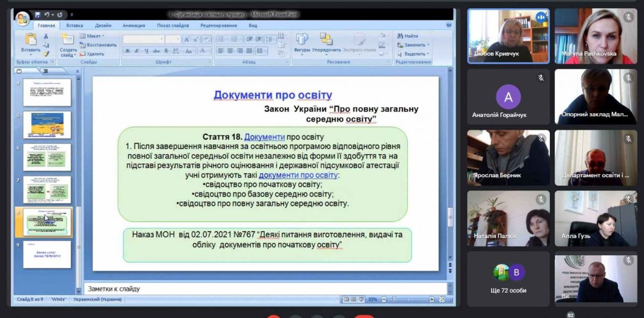644x318 pixels.
Task: Open the font name combo box
Action: (143, 39)
